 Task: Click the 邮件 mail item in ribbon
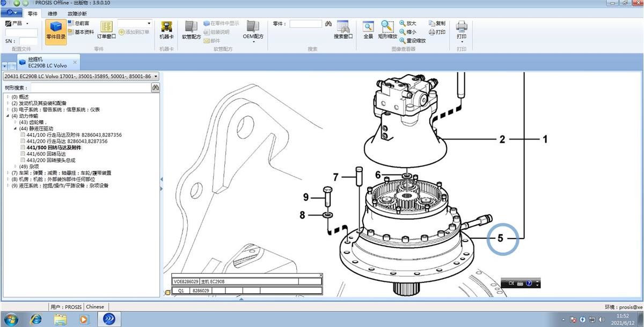click(x=211, y=40)
